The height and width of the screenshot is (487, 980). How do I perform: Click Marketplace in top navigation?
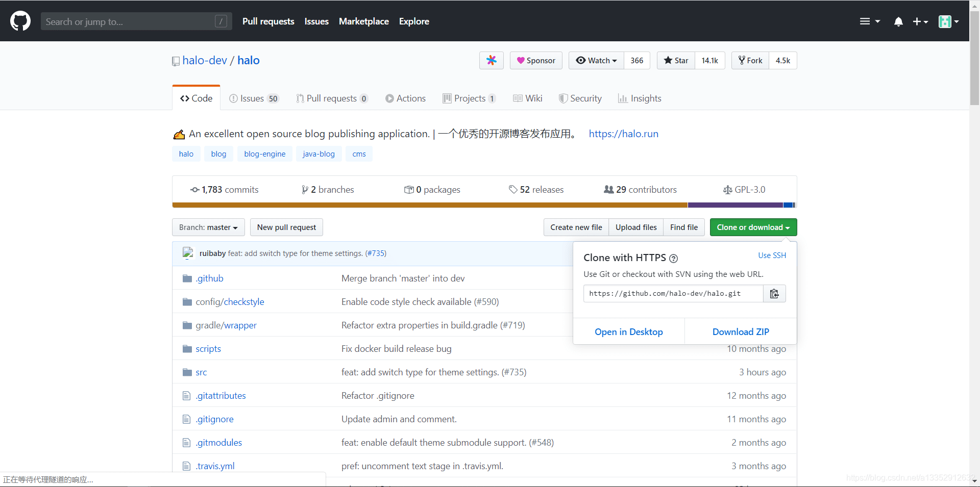pos(364,21)
